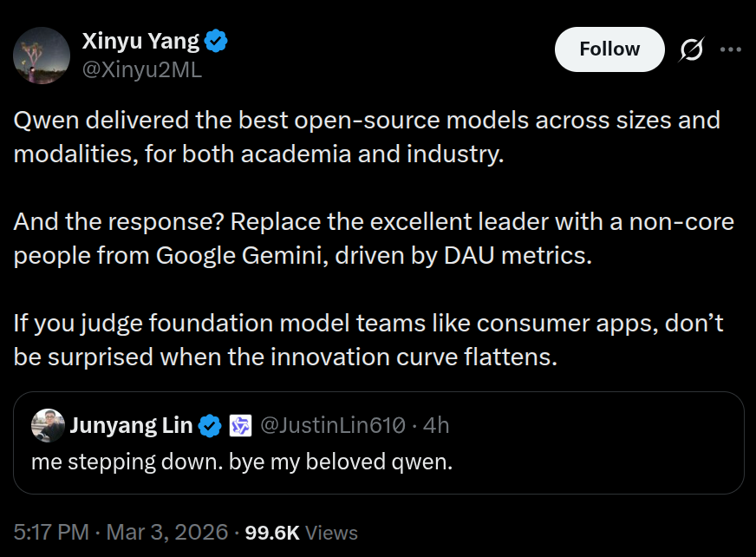
Task: Click the verified badge beside Junyang Lin
Action: pos(209,426)
